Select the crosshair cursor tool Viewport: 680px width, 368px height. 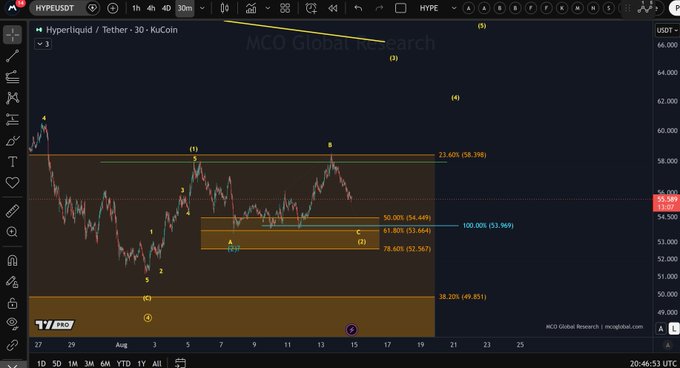pyautogui.click(x=13, y=35)
